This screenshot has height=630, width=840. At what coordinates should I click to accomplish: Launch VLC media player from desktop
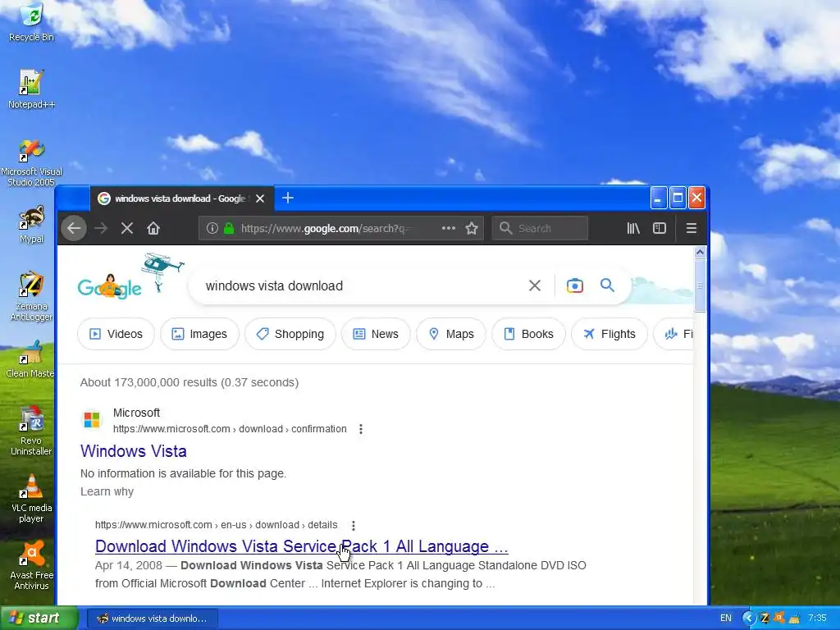pos(31,498)
